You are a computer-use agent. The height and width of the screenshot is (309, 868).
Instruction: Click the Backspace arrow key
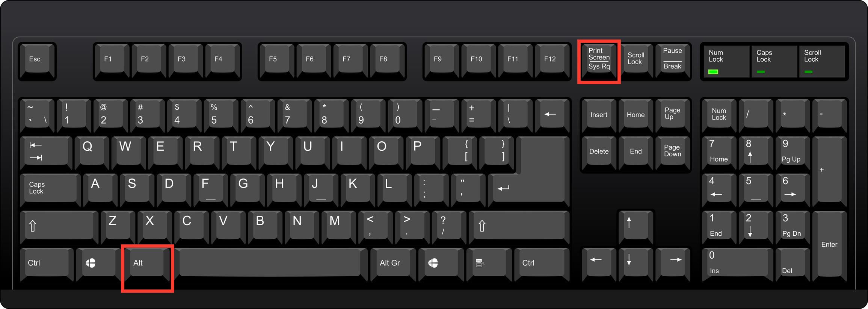(552, 115)
